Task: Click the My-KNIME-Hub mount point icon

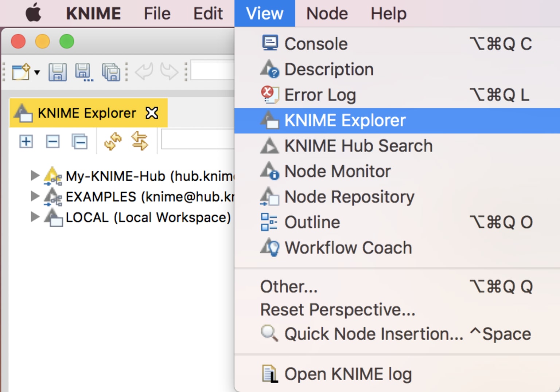Action: [53, 176]
